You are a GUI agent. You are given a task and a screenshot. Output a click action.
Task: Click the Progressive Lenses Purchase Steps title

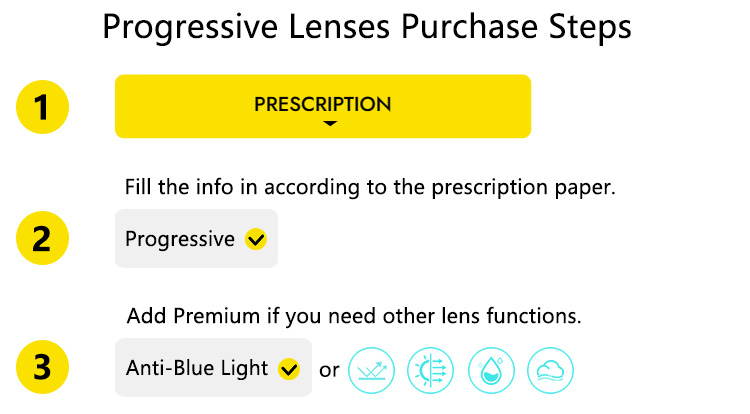click(x=367, y=27)
